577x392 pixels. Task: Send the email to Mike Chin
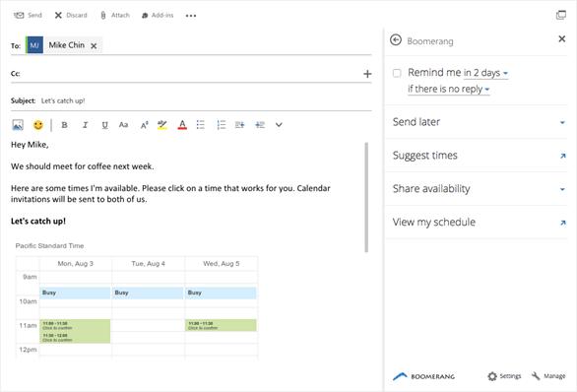[28, 15]
